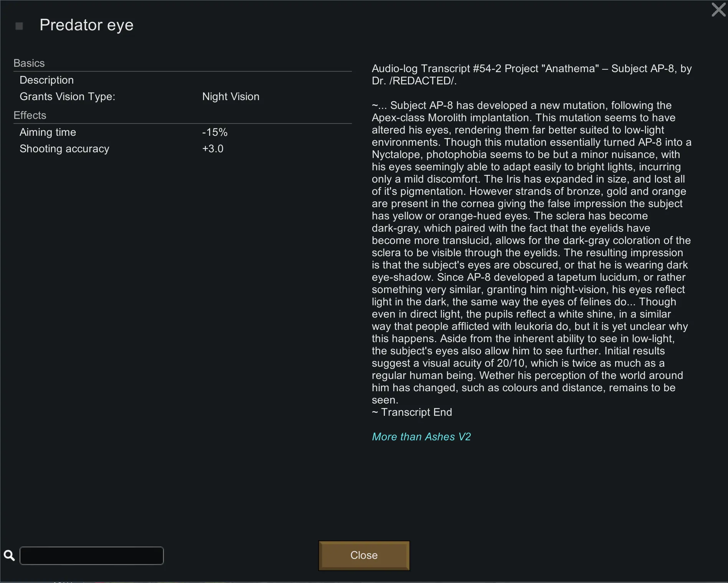Click the sentence mentioning visual acuity of 20/10
Viewport: 728px width, 583px height.
pyautogui.click(x=518, y=363)
